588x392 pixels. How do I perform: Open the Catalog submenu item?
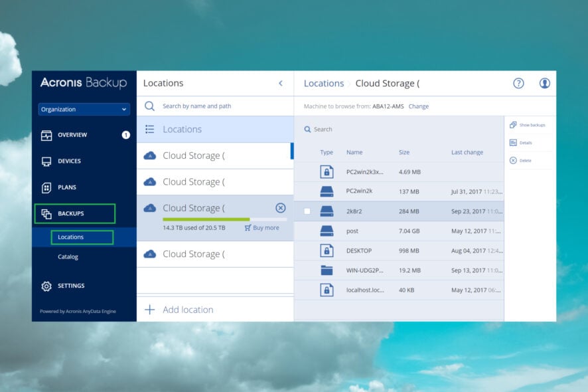[x=68, y=257]
